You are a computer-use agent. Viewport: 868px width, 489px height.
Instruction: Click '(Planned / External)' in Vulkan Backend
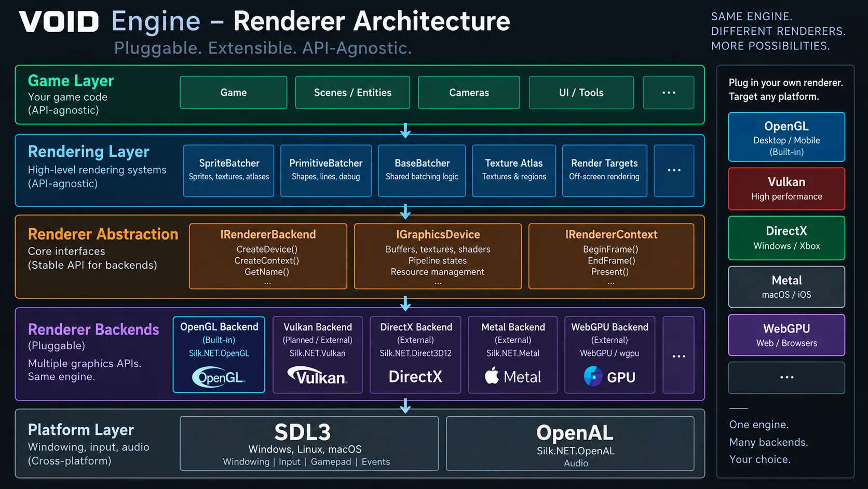(317, 340)
